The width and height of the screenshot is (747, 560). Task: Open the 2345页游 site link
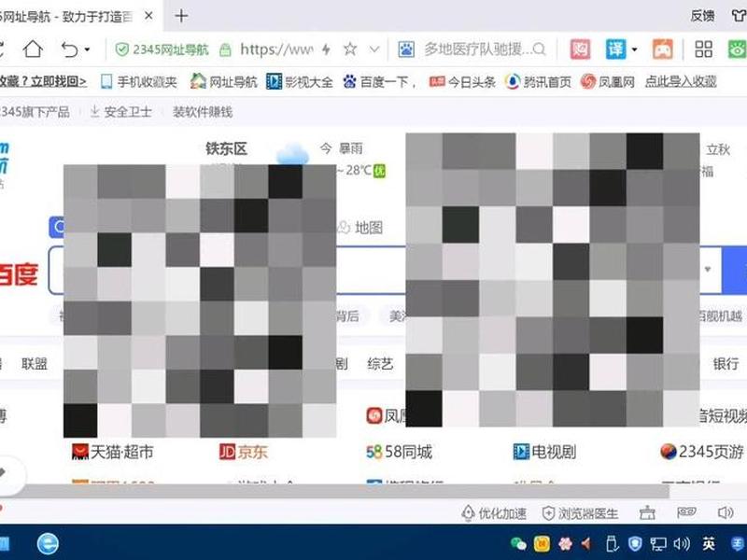coord(702,452)
